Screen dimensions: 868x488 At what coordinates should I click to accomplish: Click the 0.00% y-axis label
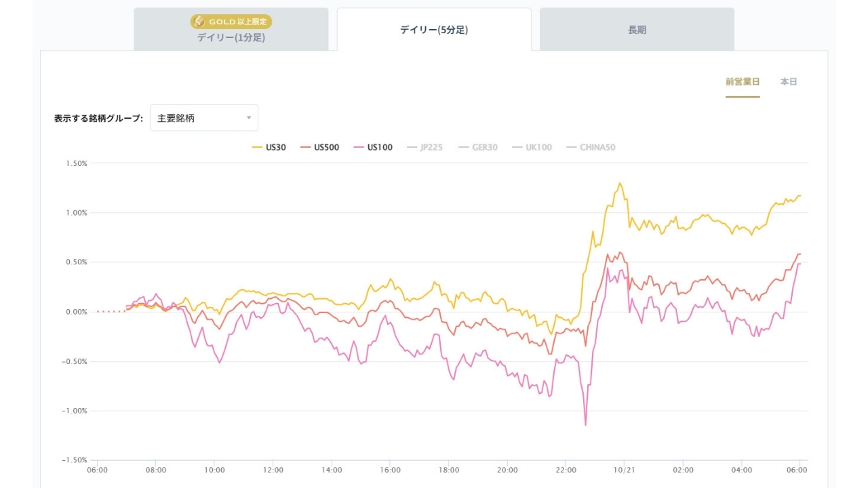coord(77,312)
